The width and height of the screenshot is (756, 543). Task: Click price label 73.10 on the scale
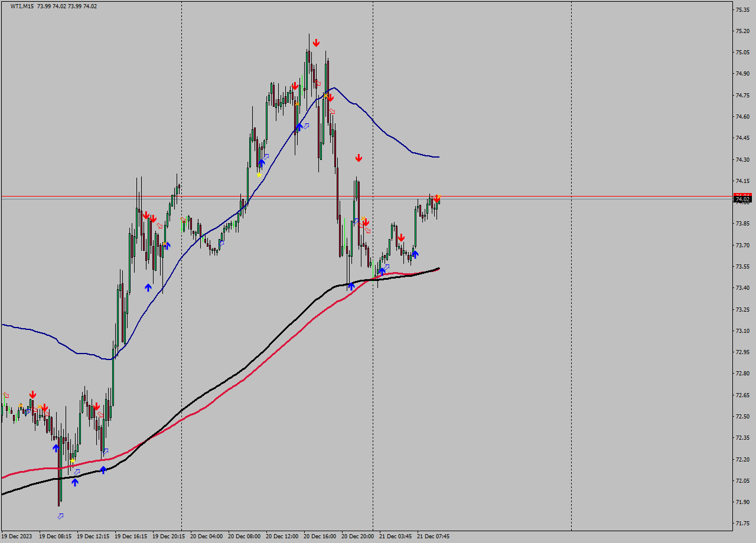pos(742,331)
